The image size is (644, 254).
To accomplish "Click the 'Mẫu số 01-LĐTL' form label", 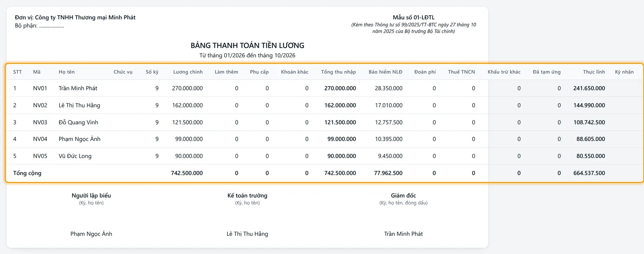I will click(x=413, y=17).
